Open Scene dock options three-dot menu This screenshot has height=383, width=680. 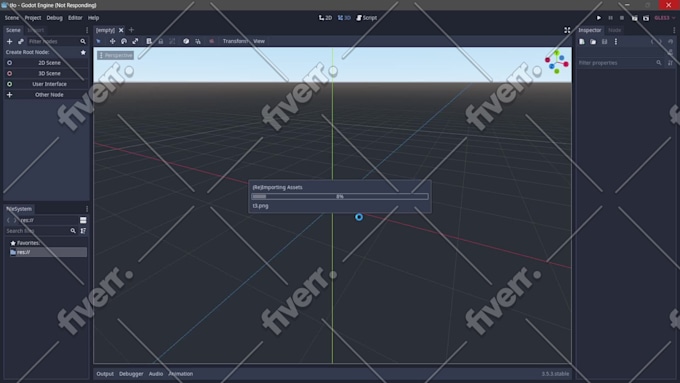pos(87,30)
